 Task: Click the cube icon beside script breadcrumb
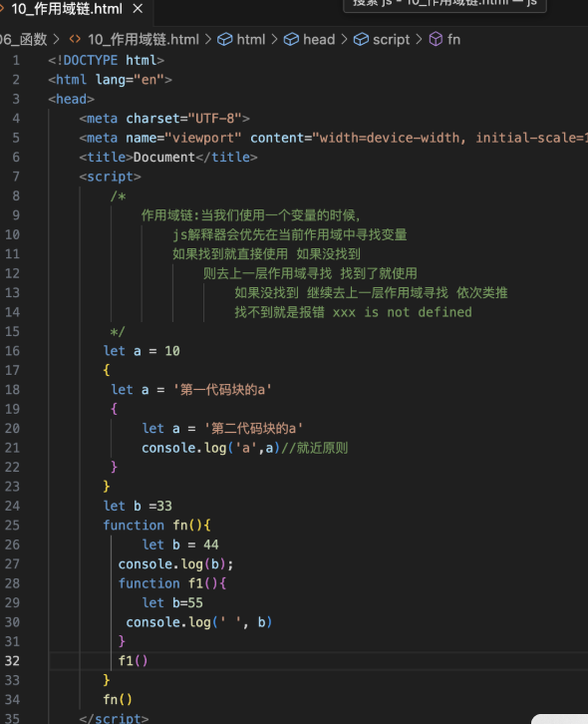pos(361,39)
